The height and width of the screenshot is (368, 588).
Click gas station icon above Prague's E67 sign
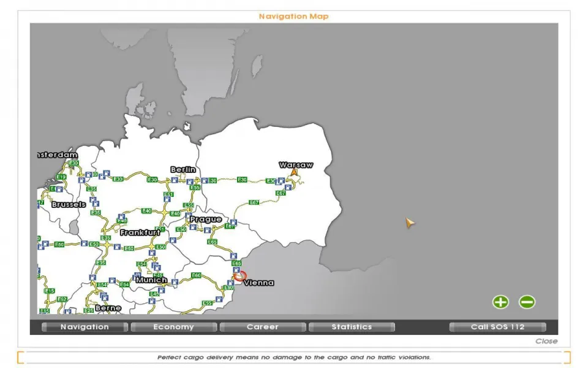[x=233, y=222]
